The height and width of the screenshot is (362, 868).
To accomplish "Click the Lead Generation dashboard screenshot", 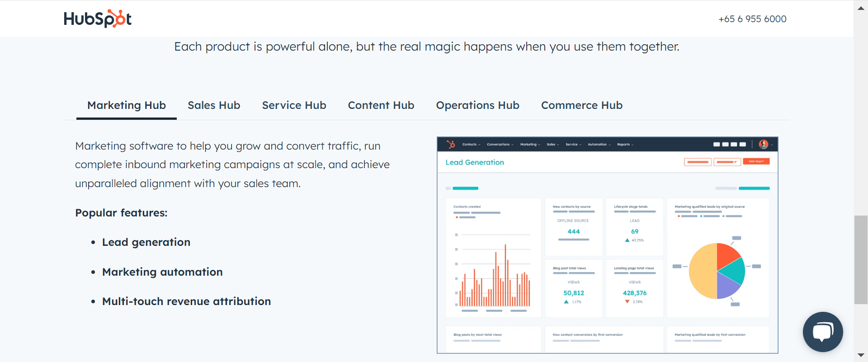I will (x=608, y=245).
